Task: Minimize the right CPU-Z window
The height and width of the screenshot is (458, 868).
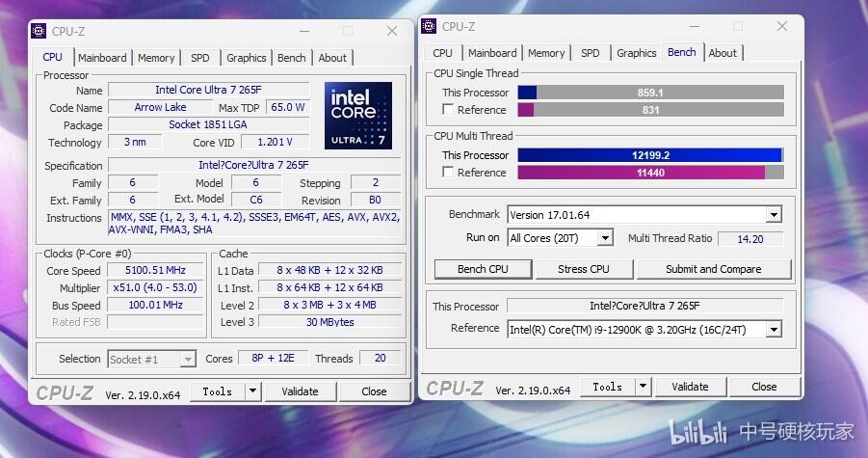Action: coord(695,27)
